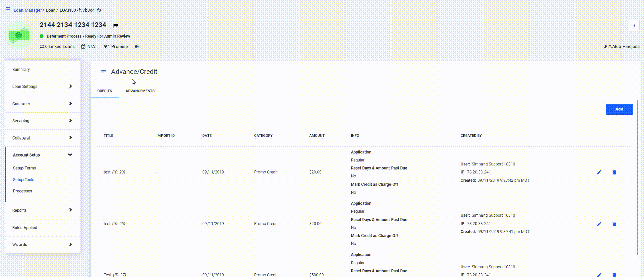This screenshot has height=277, width=644.
Task: Click the Loan breadcrumb
Action: (x=51, y=10)
